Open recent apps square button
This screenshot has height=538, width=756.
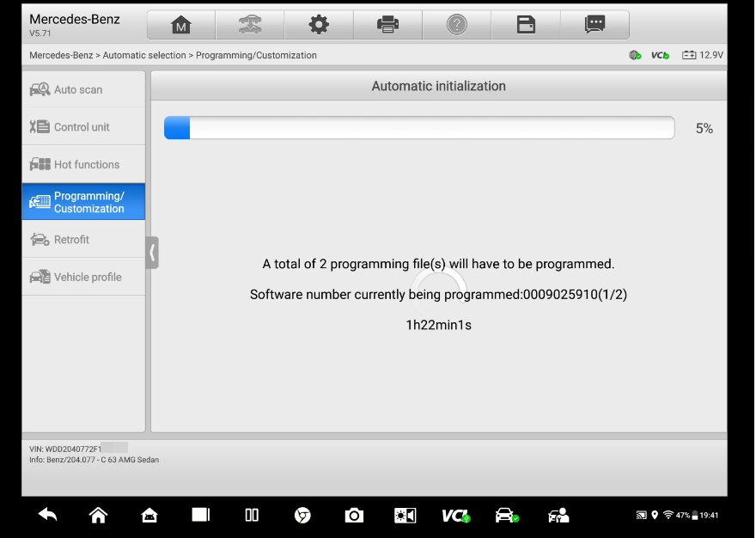pos(200,515)
